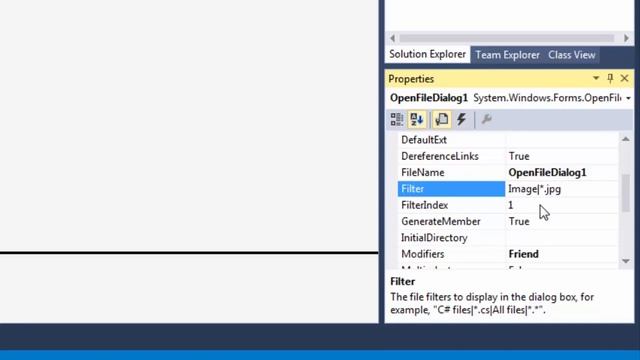
Task: Click property grid scroll down arrow
Action: pyautogui.click(x=626, y=261)
